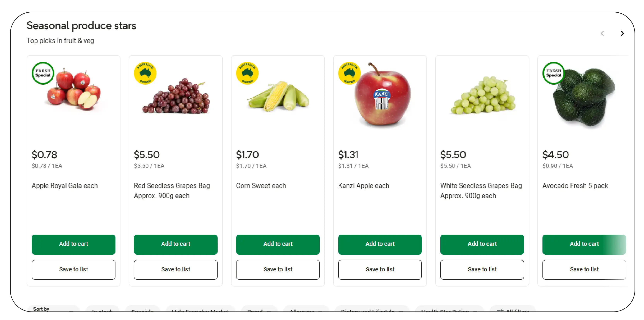Save Kanzi Apple to list

(380, 269)
